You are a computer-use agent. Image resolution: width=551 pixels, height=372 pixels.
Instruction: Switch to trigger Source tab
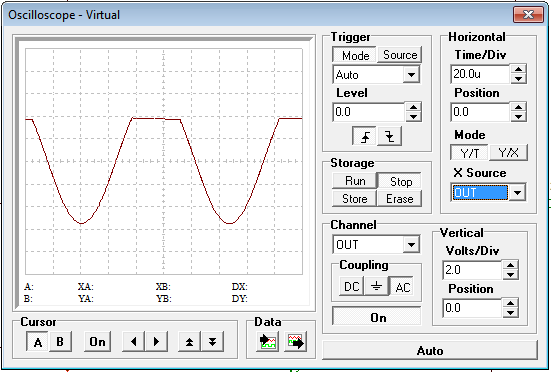(400, 55)
